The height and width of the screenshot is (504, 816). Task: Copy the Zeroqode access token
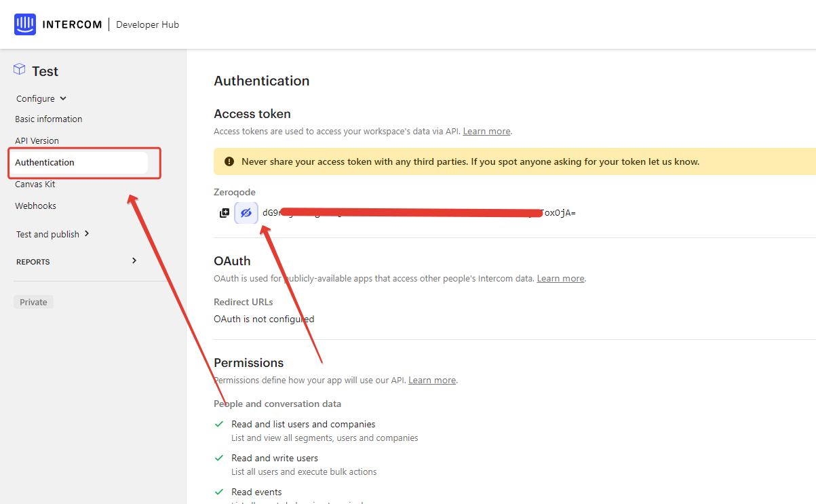[x=225, y=213]
